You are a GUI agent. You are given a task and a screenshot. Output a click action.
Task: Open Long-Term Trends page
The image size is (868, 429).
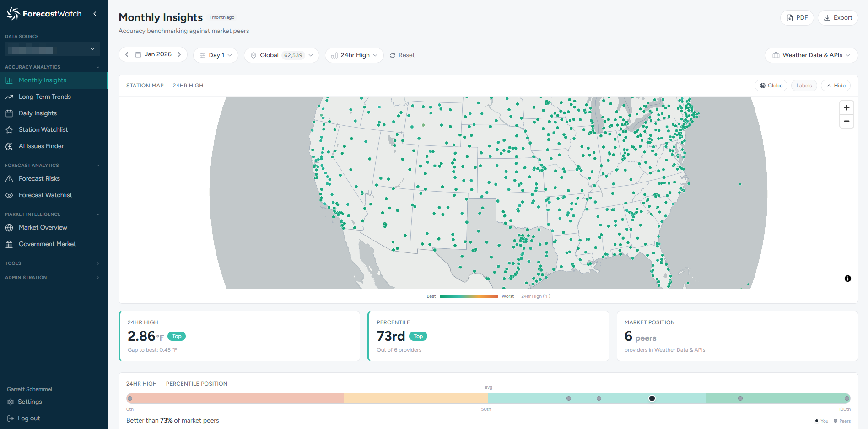pos(54,97)
